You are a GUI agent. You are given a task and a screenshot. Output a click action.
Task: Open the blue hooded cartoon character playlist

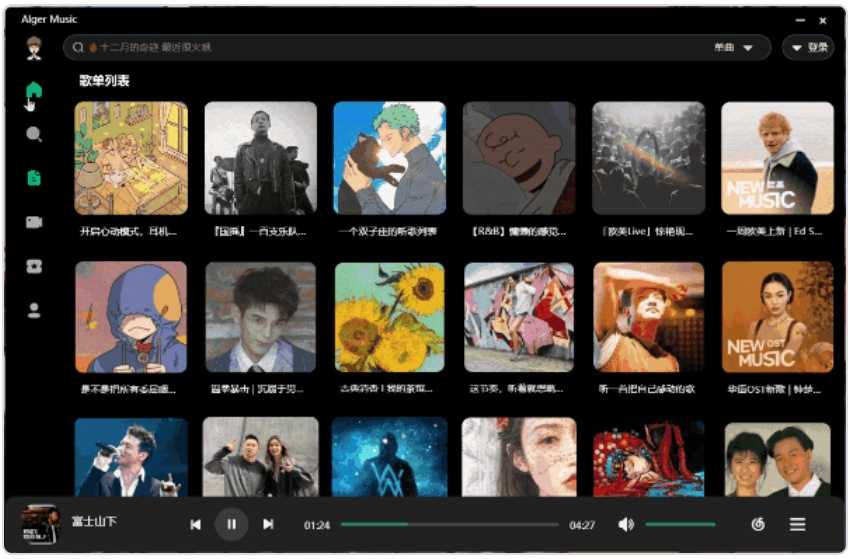[x=131, y=317]
